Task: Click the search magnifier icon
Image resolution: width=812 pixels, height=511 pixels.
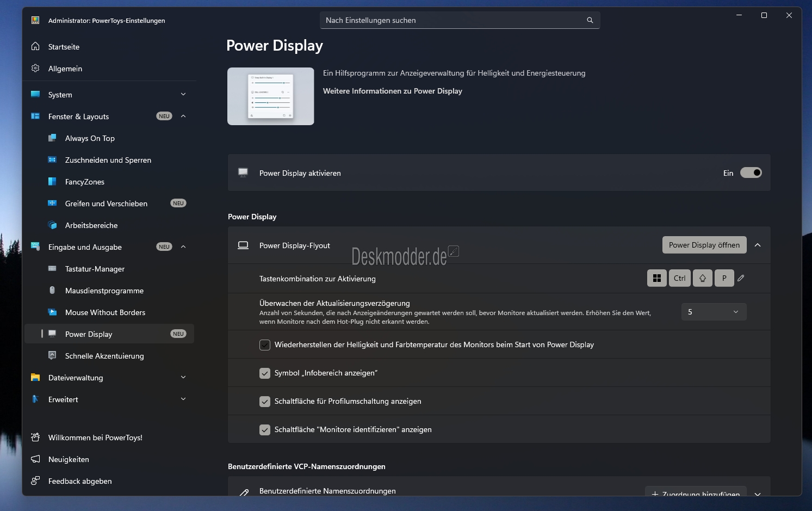Action: [590, 20]
